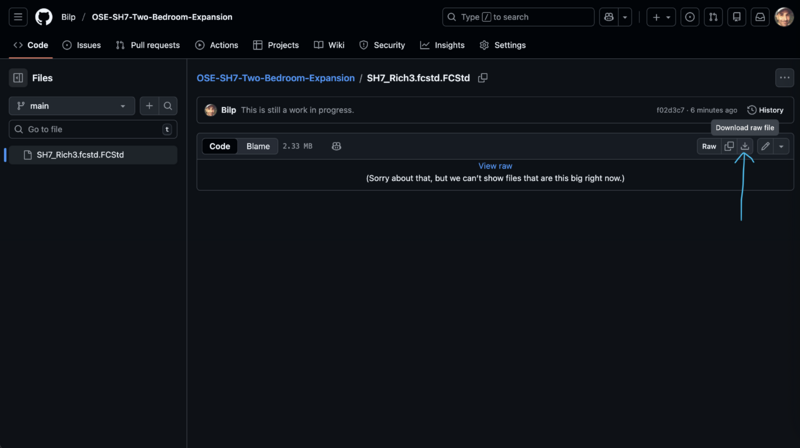Open Bilp author avatar in commit bar

pos(211,110)
